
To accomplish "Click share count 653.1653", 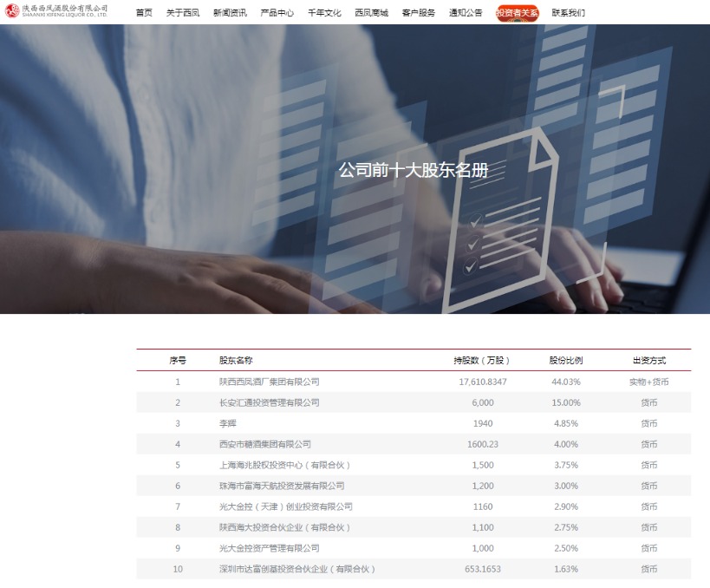I will tap(483, 570).
